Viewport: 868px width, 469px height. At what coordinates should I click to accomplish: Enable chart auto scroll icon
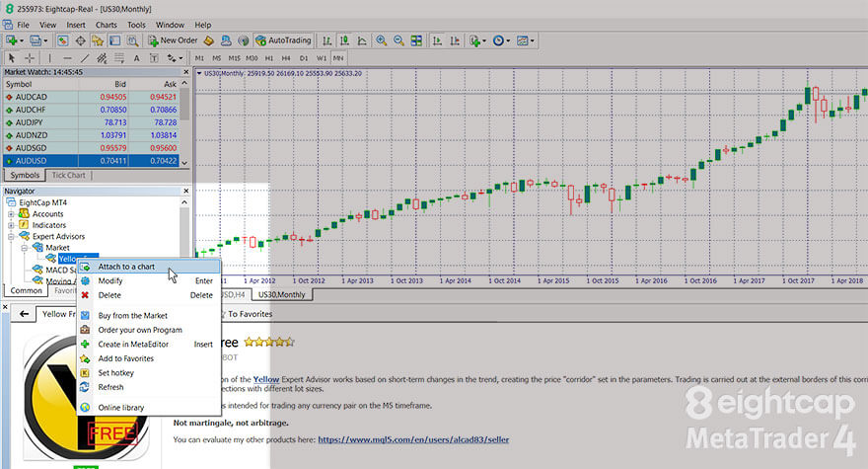coord(437,40)
